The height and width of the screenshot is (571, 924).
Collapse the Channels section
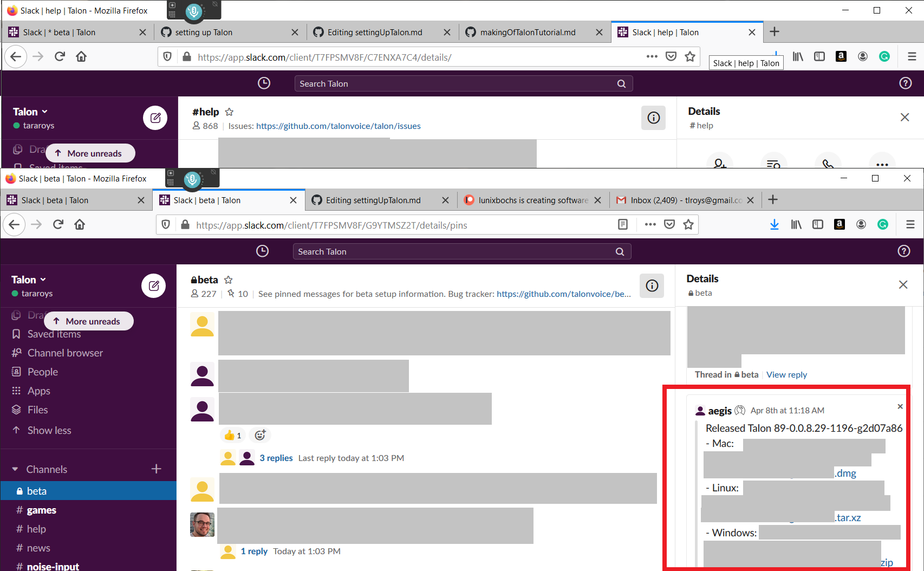(x=15, y=469)
